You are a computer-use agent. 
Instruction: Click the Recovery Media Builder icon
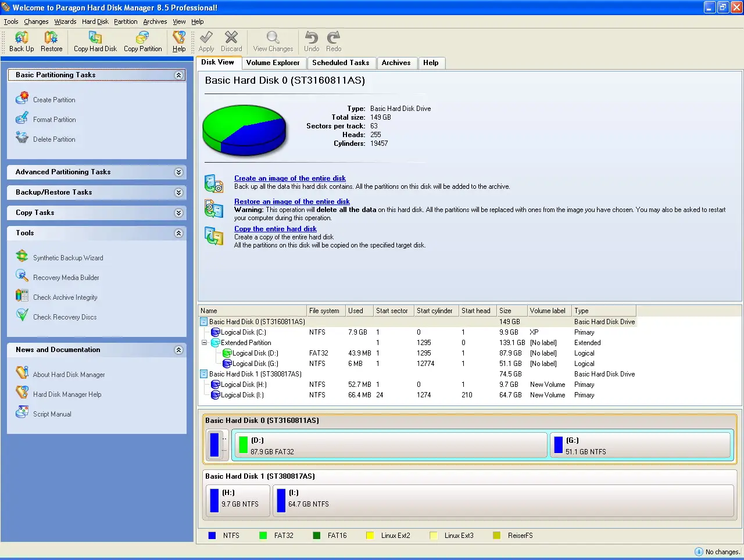tap(22, 277)
